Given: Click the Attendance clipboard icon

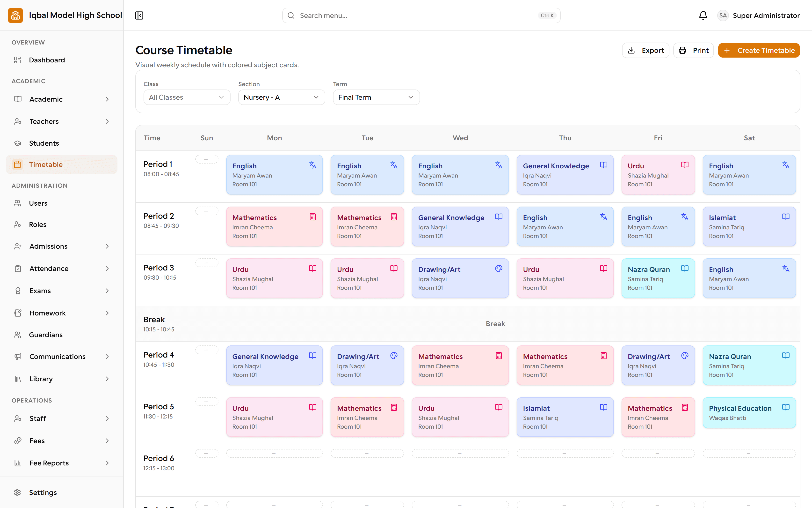Looking at the screenshot, I should [x=18, y=269].
